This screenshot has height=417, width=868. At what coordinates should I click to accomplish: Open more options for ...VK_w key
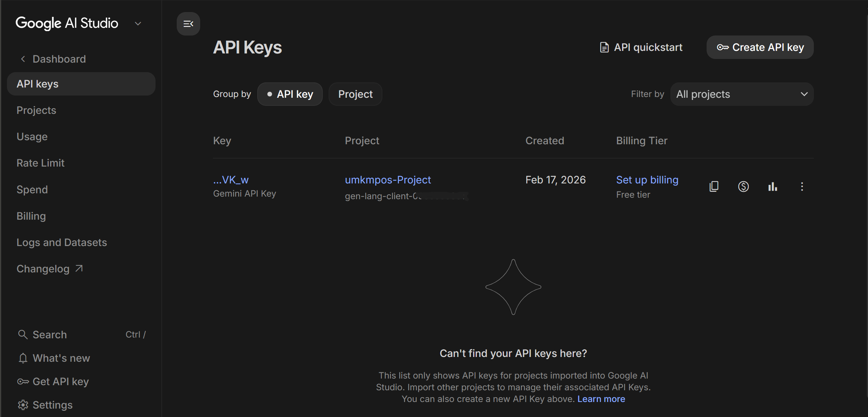click(x=802, y=186)
